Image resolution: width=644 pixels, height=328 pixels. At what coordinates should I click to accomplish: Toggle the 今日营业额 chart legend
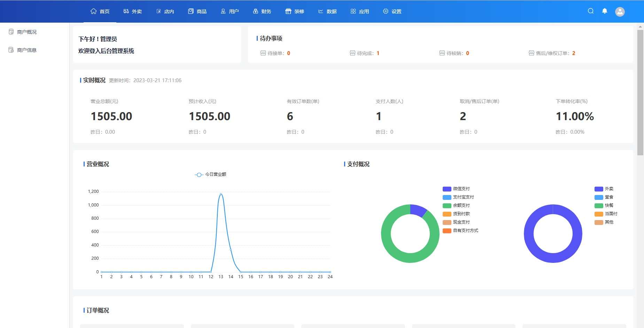210,174
